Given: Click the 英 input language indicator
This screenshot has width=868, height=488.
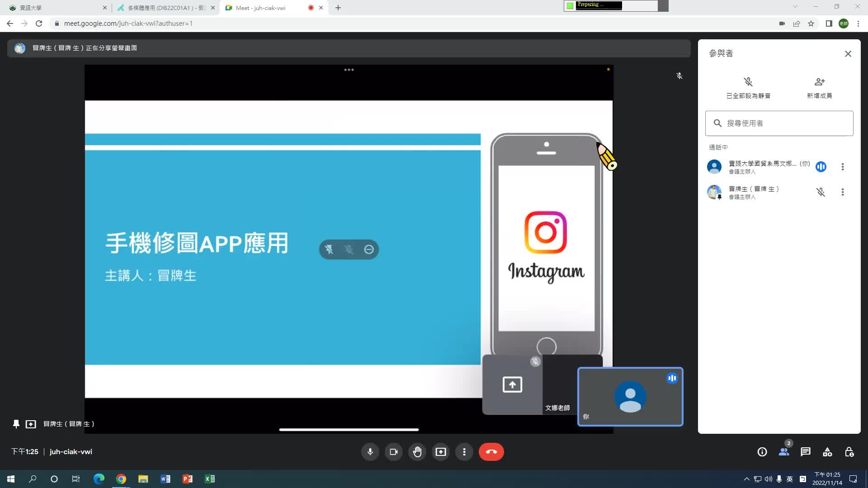Looking at the screenshot, I should 789,479.
